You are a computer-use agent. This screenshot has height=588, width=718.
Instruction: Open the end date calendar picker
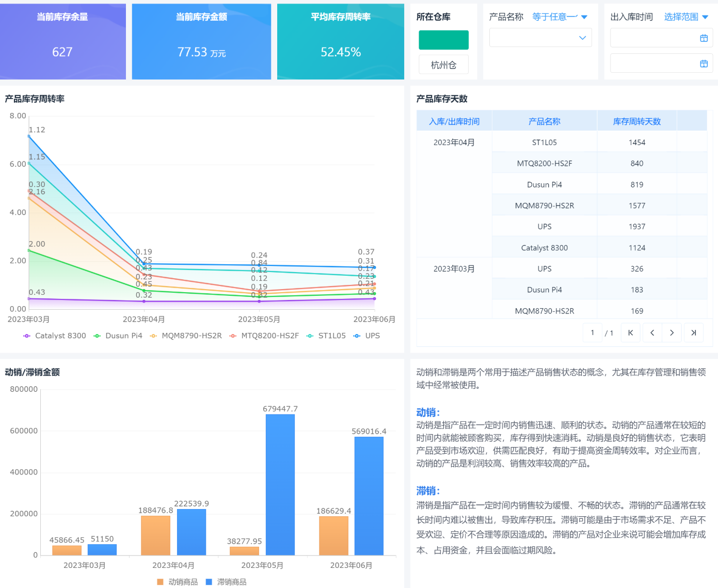tap(704, 63)
